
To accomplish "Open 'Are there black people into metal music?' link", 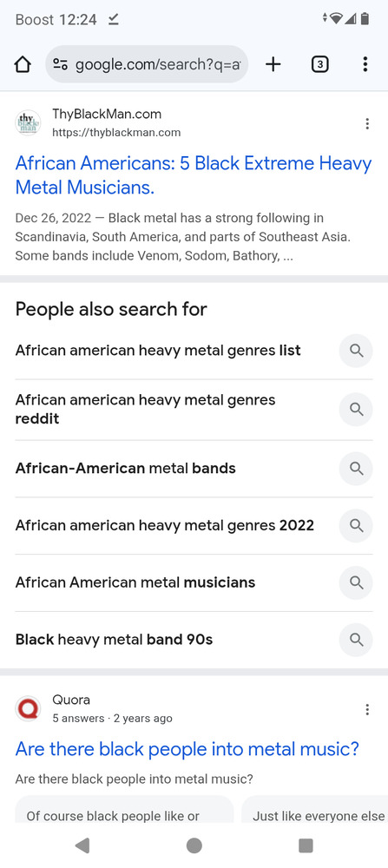I will 187,749.
